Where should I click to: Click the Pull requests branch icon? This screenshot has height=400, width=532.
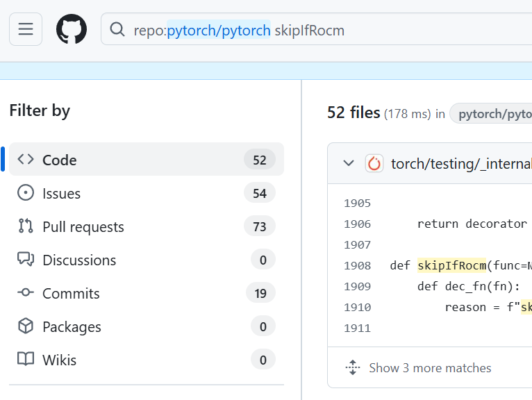pos(26,226)
